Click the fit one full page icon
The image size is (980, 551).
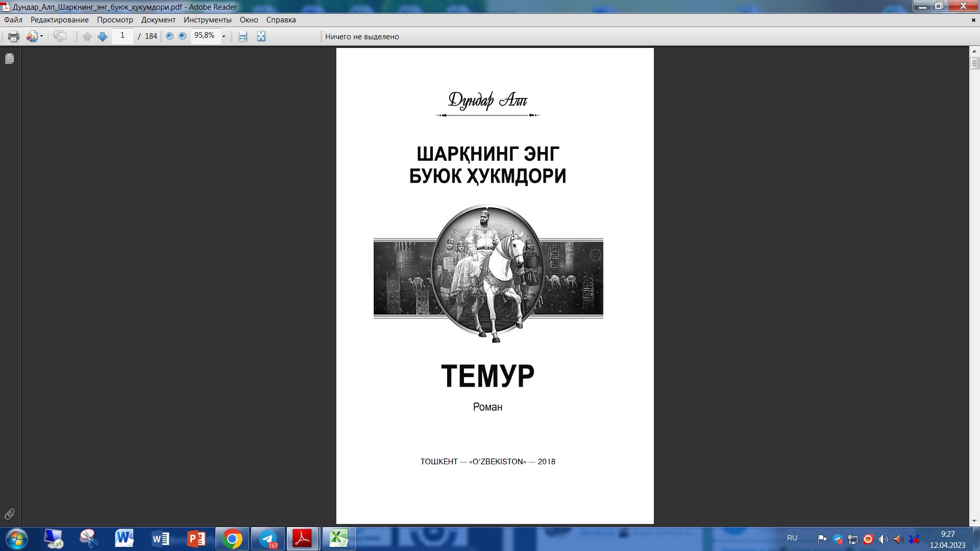click(261, 36)
